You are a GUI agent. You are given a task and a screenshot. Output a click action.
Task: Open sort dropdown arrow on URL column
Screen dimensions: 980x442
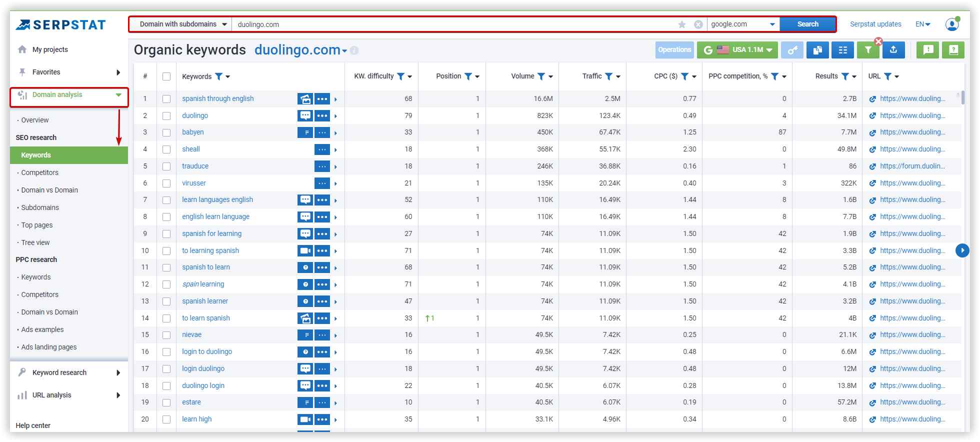(x=897, y=77)
